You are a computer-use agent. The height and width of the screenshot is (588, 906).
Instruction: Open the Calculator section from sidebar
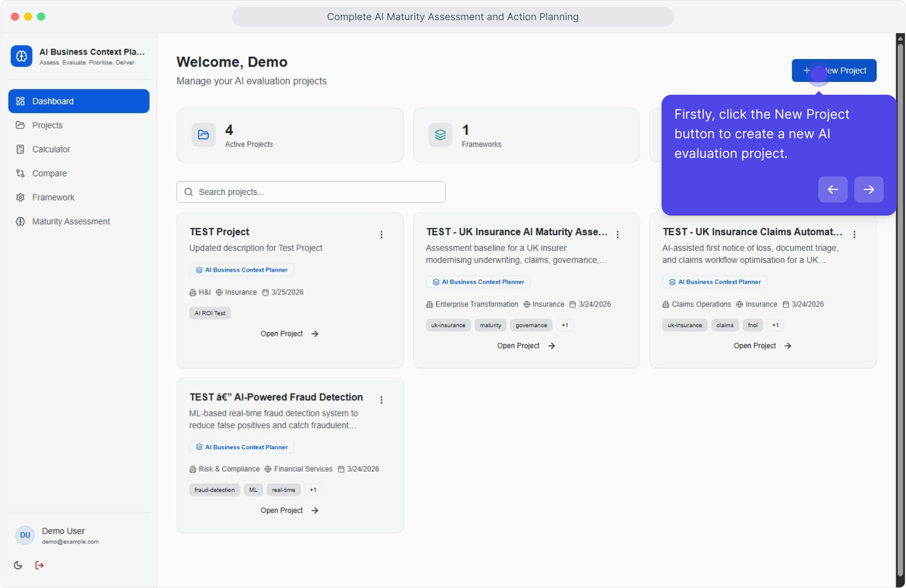(x=51, y=149)
